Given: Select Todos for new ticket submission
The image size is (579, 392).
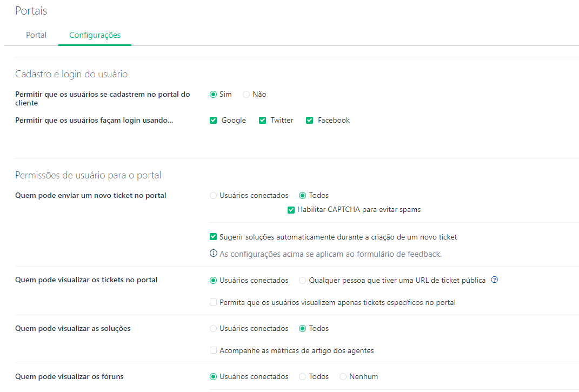Looking at the screenshot, I should tap(302, 195).
